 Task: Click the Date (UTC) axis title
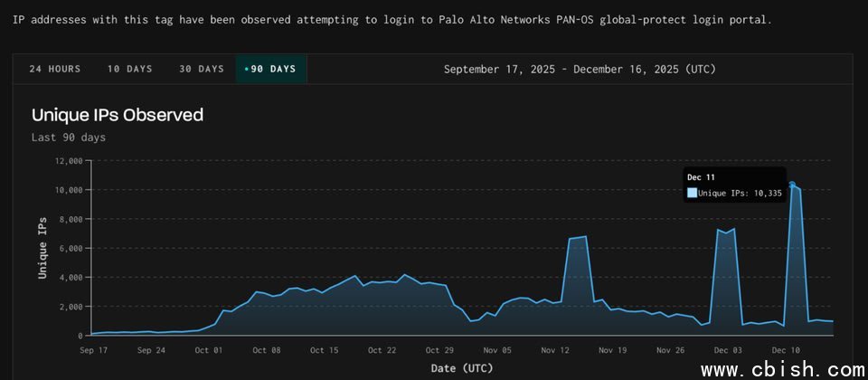click(463, 366)
